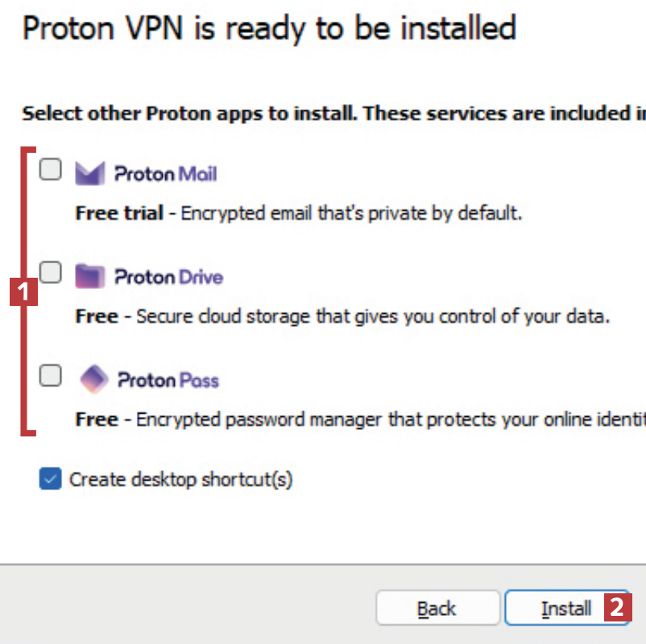Click the Proton Drive cloud storage description
Screen dimensions: 646x644
[342, 316]
